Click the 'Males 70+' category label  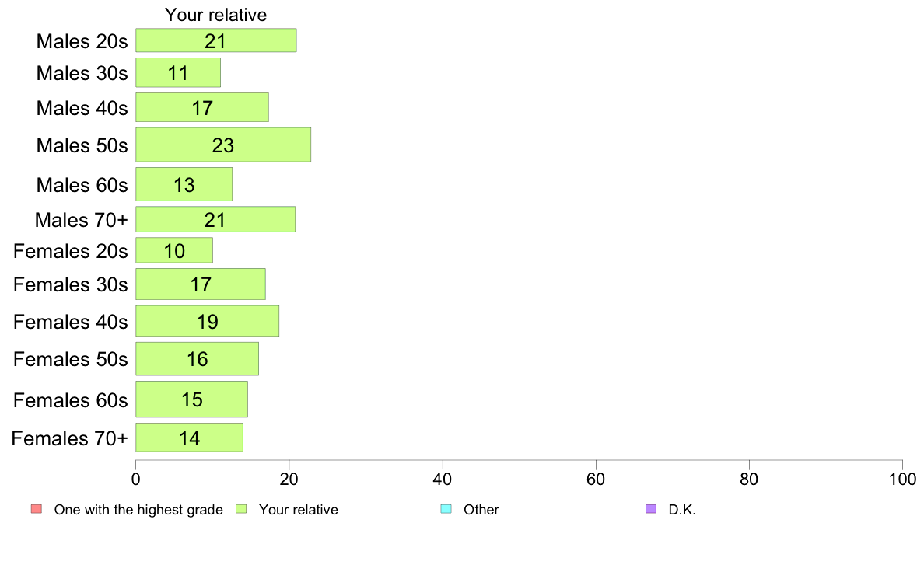click(x=82, y=220)
